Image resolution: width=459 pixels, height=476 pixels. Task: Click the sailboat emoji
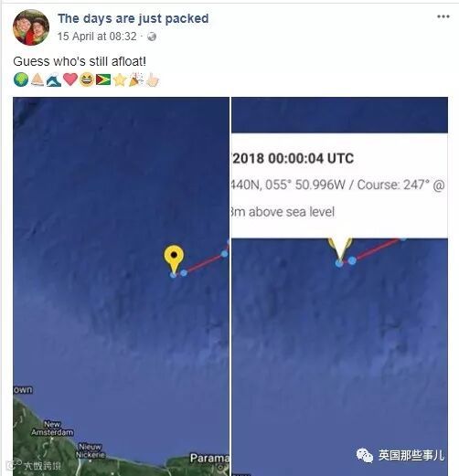(x=37, y=79)
